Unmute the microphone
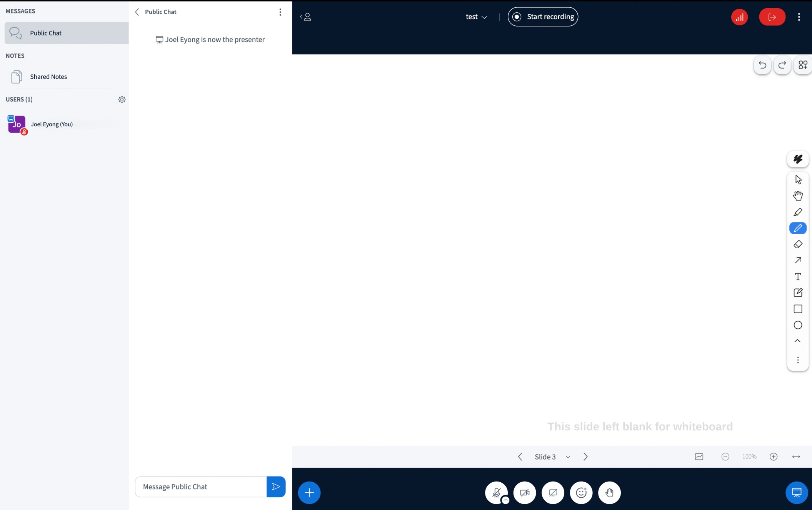 click(497, 492)
